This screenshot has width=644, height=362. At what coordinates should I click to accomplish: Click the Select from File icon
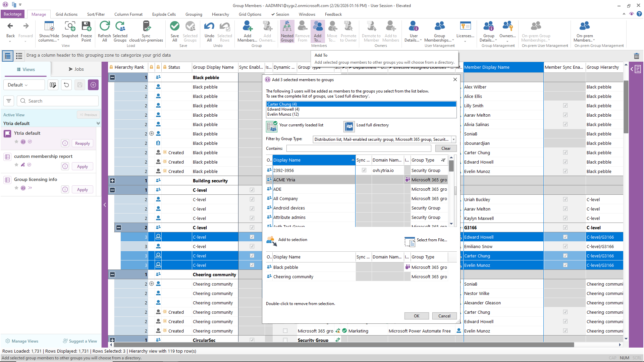tap(410, 241)
